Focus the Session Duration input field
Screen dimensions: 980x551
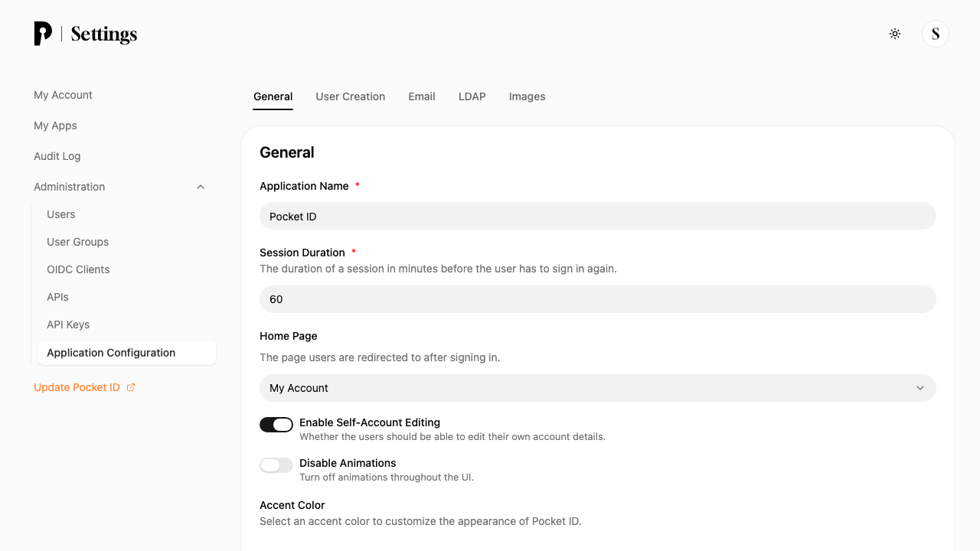click(x=598, y=299)
